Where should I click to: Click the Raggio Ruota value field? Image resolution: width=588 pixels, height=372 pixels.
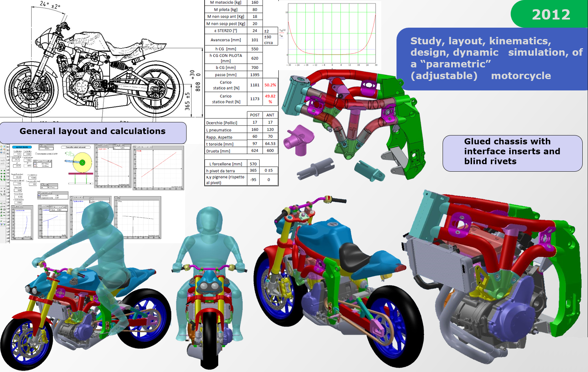click(x=17, y=177)
